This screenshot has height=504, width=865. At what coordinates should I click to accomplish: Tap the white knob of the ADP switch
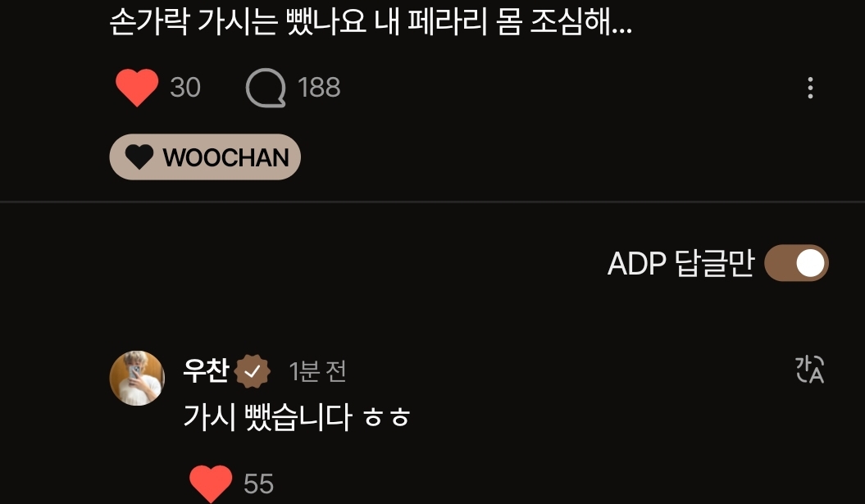pos(810,263)
